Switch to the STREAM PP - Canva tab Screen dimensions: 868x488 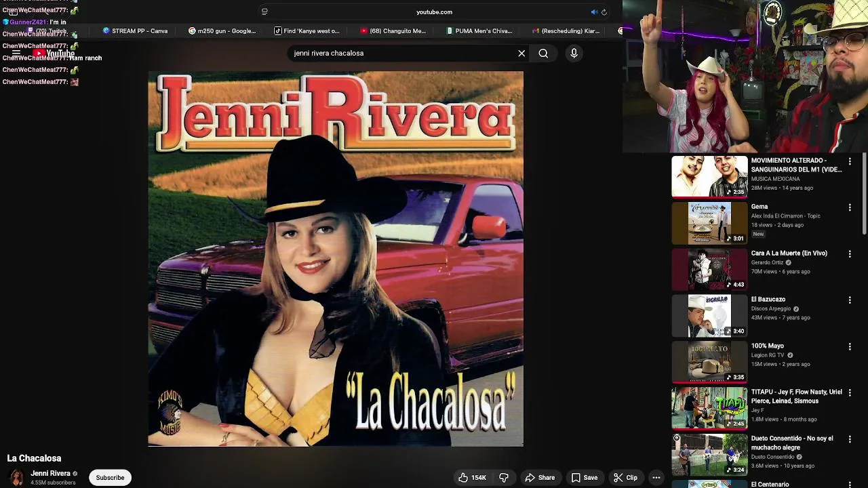135,30
